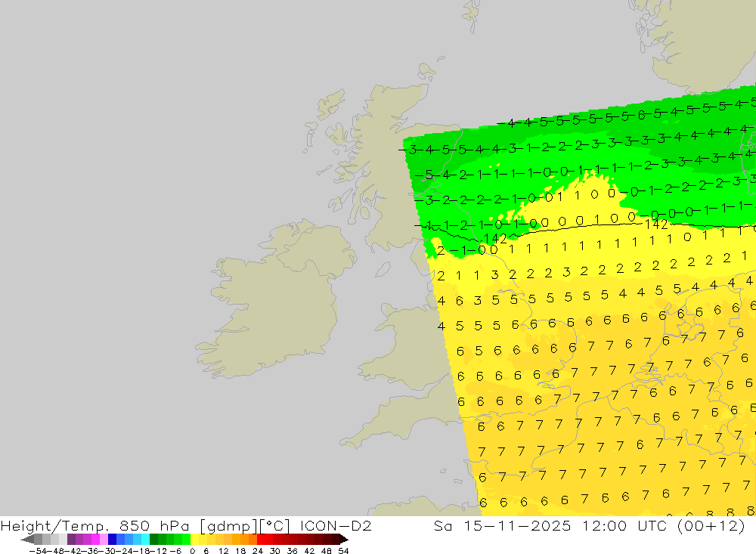Click the bright red legend swatch
756x554 pixels.
[261, 539]
